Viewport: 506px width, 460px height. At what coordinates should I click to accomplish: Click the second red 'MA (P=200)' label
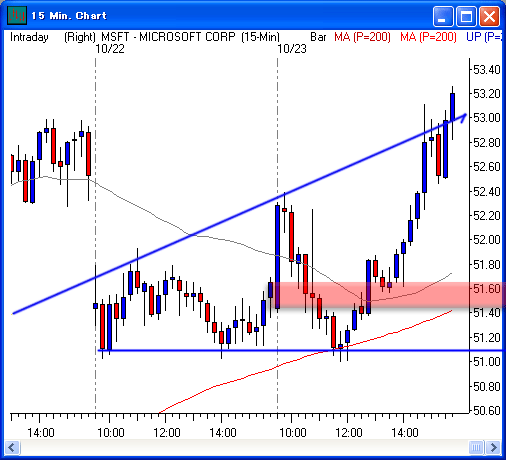[428, 37]
